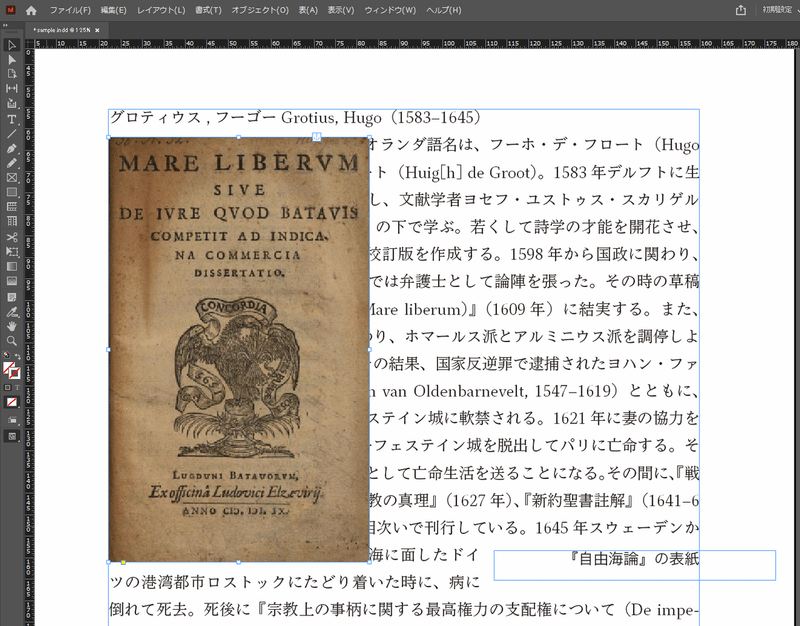Image resolution: width=800 pixels, height=626 pixels.
Task: Click the vertical ruler at left
Action: [x=29, y=337]
